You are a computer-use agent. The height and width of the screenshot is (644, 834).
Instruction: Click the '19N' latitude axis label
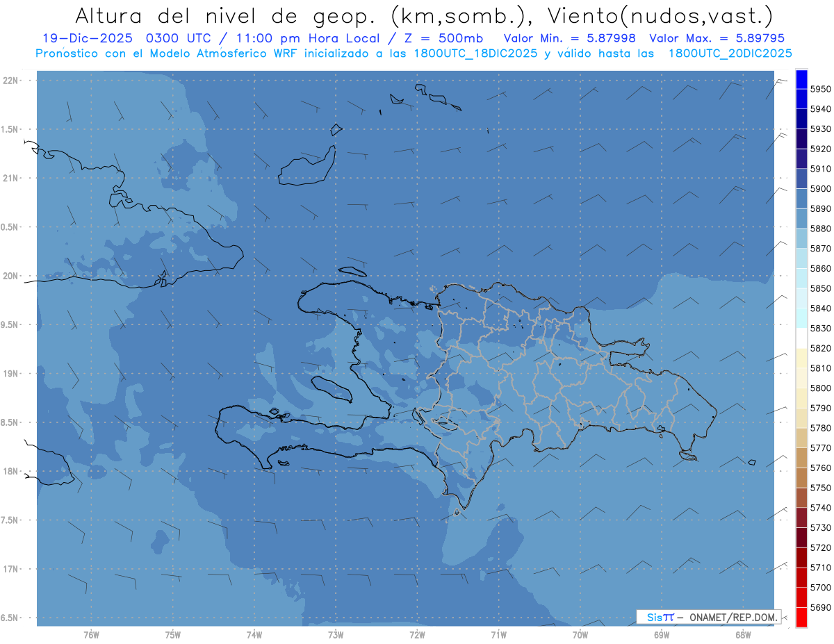10,374
